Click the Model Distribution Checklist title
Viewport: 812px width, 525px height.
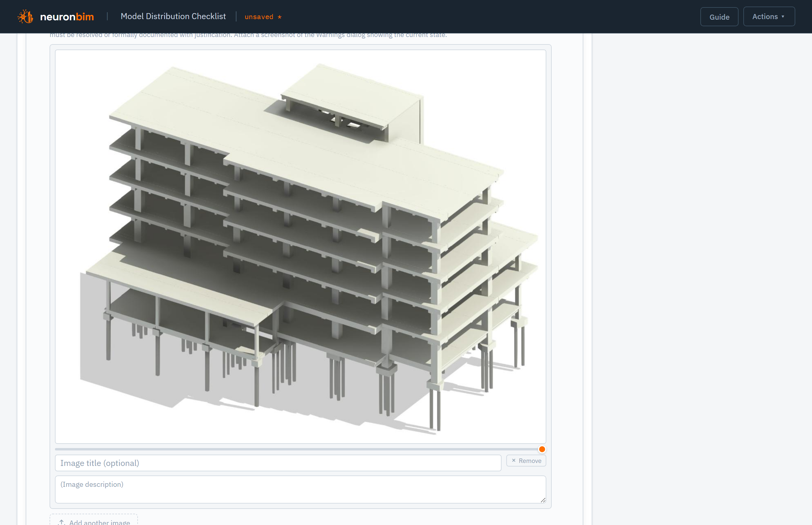pyautogui.click(x=173, y=16)
